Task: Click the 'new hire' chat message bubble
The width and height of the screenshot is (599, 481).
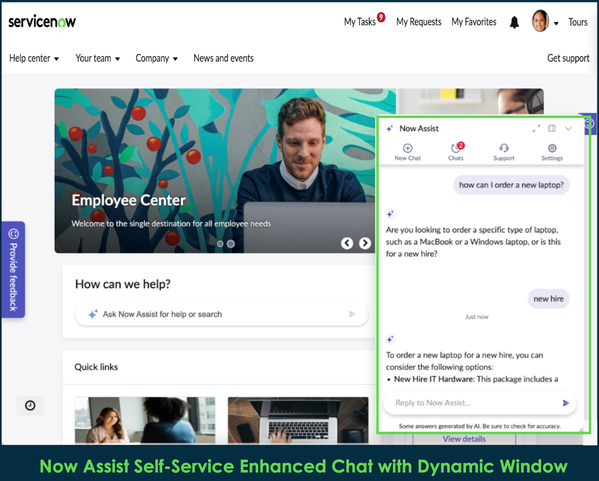Action: [x=549, y=299]
